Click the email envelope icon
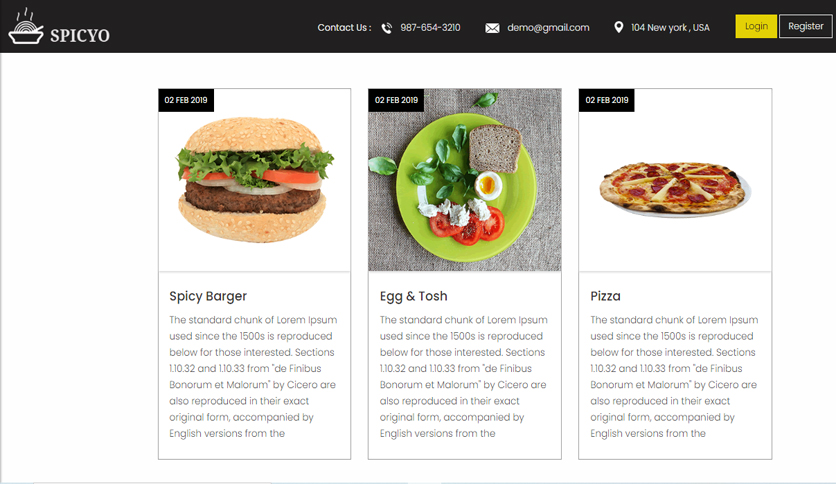Screen dimensions: 836x484 click(x=492, y=28)
